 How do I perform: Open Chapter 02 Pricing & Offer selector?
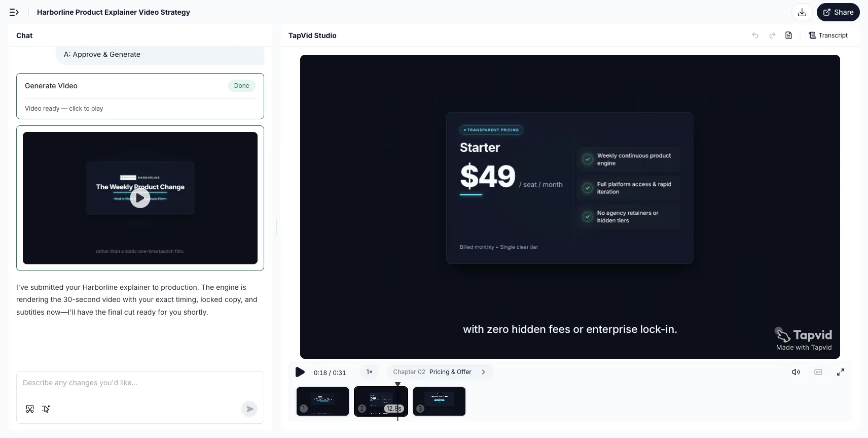point(440,372)
